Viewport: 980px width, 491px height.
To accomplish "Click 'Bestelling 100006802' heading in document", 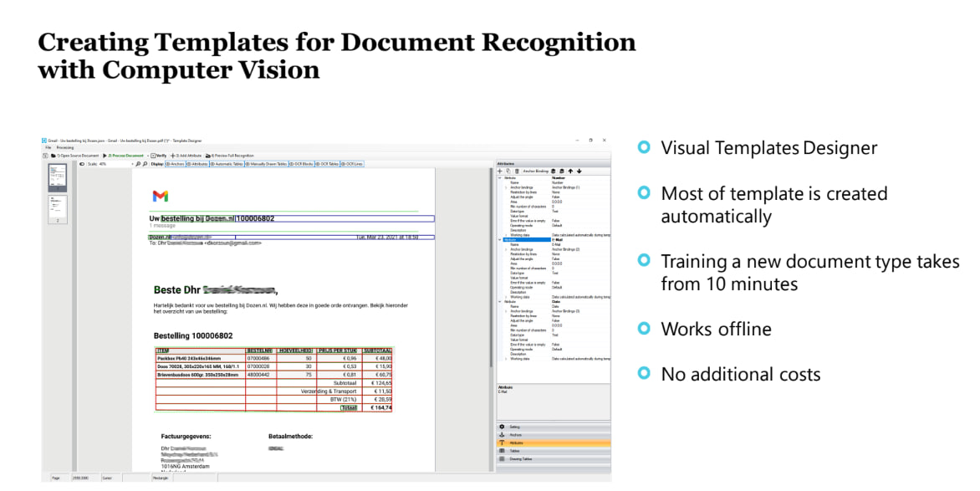I will click(x=193, y=335).
